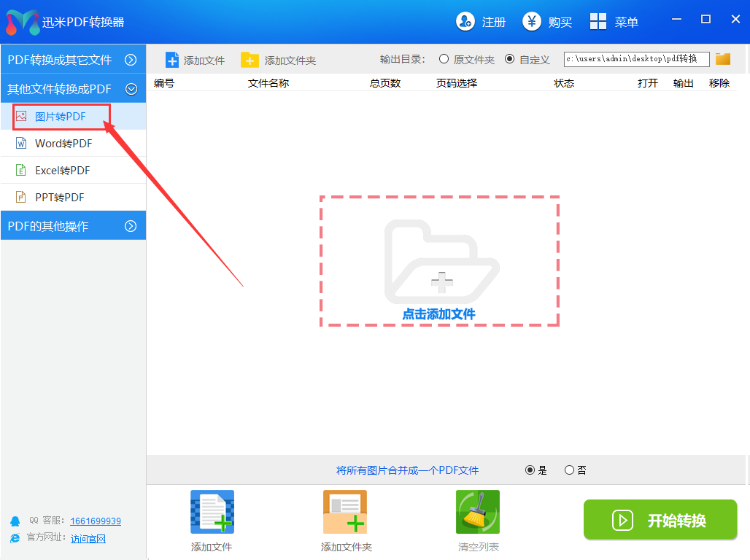The width and height of the screenshot is (750, 560).
Task: Choose 否 to not merge images
Action: (x=569, y=470)
